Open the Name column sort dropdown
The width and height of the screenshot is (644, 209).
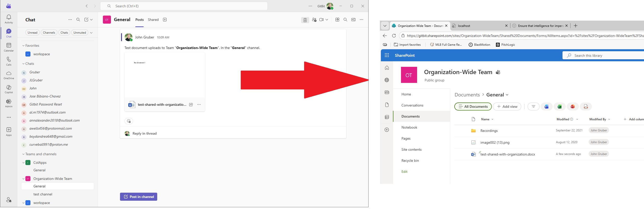[492, 119]
